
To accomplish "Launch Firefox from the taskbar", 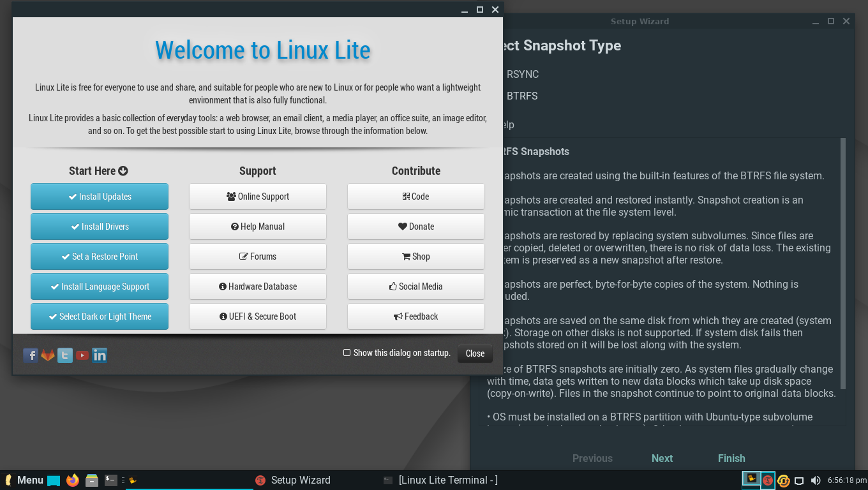I will (x=73, y=480).
